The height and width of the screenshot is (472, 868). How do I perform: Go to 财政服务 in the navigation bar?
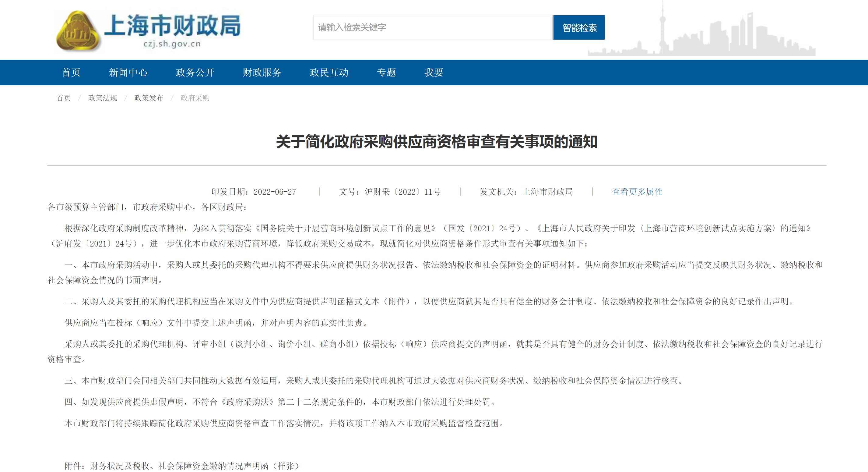click(262, 73)
